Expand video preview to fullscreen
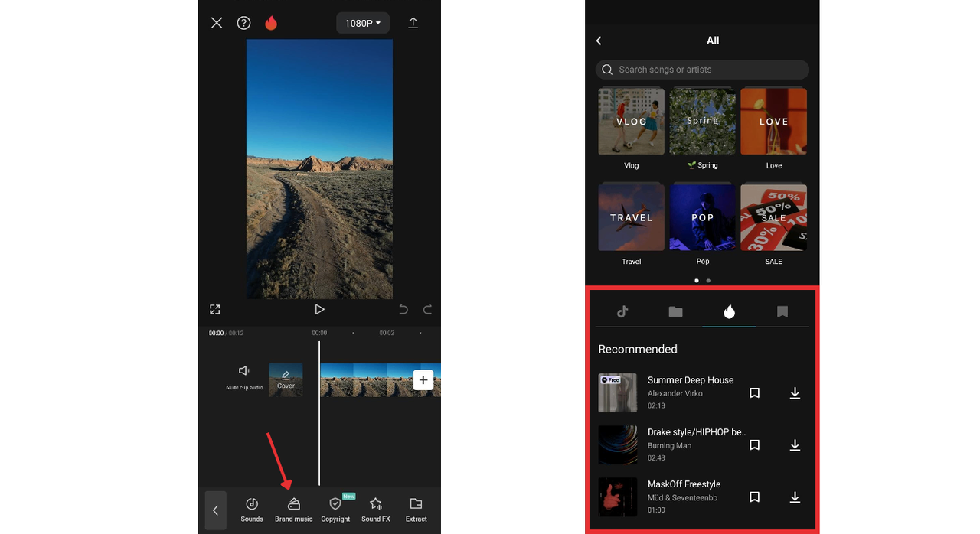Viewport: 980px width, 534px height. 215,309
